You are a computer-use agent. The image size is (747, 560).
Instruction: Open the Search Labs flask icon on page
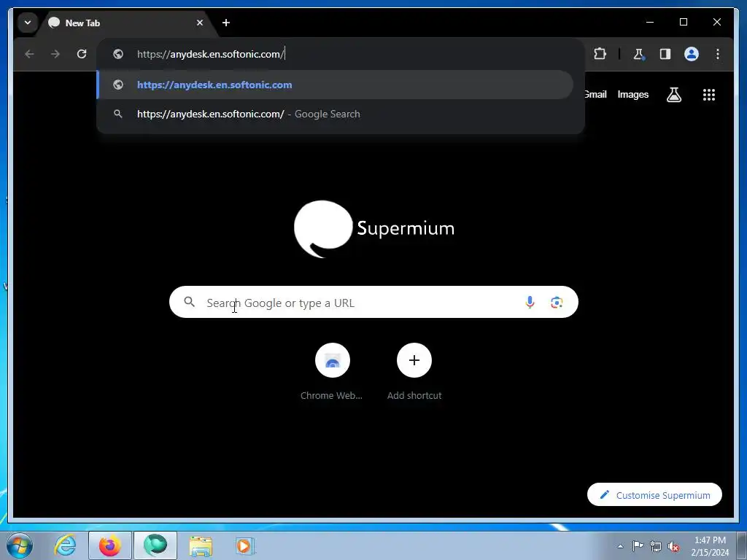click(673, 95)
